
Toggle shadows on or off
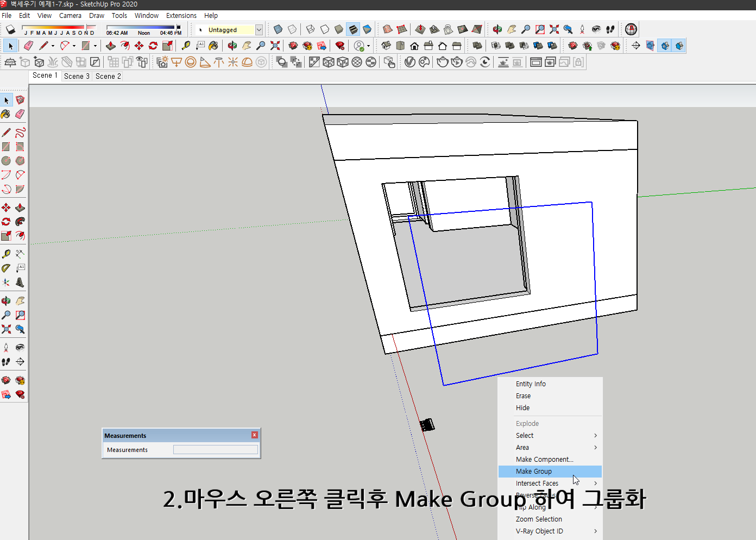[11, 29]
